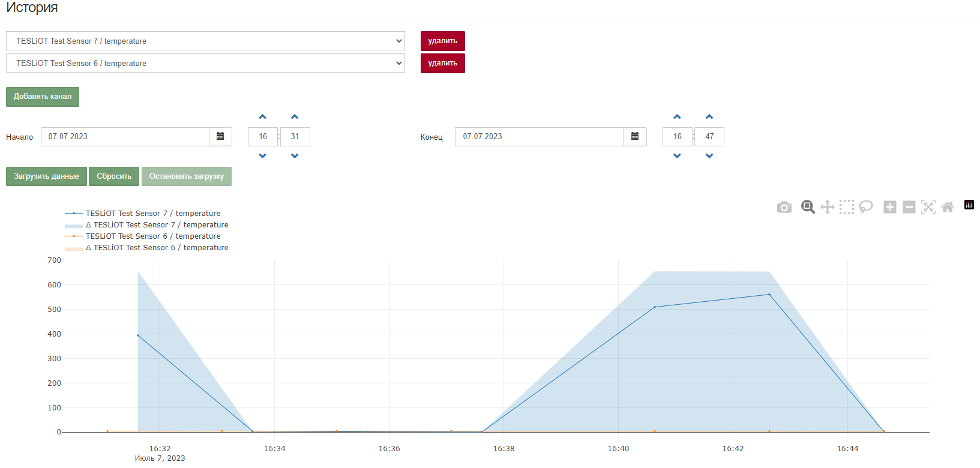980x468 pixels.
Task: Increase start minute with up arrow
Action: click(x=295, y=117)
